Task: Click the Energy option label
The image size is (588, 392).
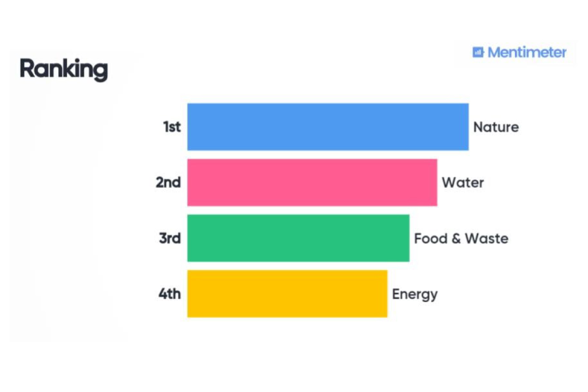Action: pyautogui.click(x=415, y=294)
